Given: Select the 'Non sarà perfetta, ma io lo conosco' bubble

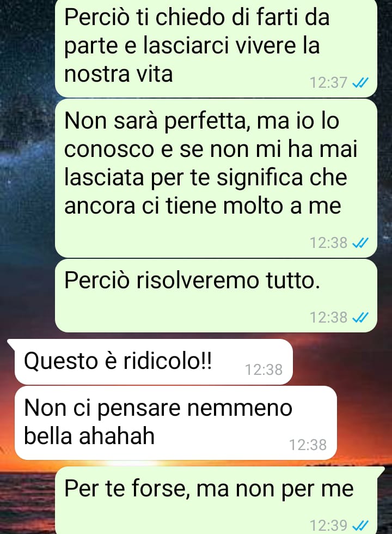Looking at the screenshot, I should point(216,178).
